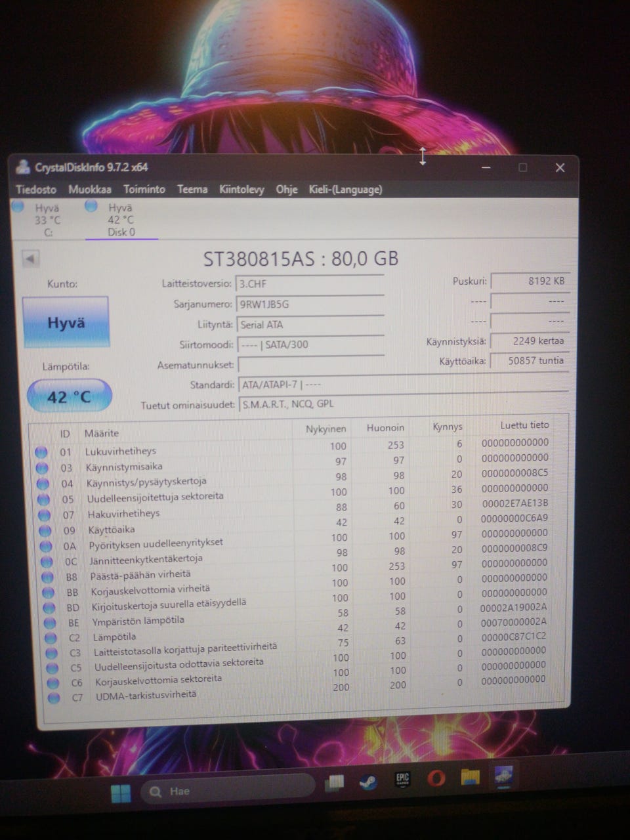Click the Määrite column header
Screen dimensions: 630x840
coord(102,433)
